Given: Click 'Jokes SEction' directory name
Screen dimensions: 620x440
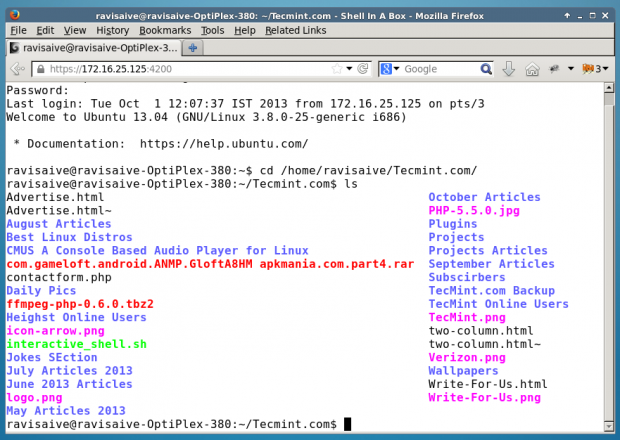Looking at the screenshot, I should coord(52,357).
